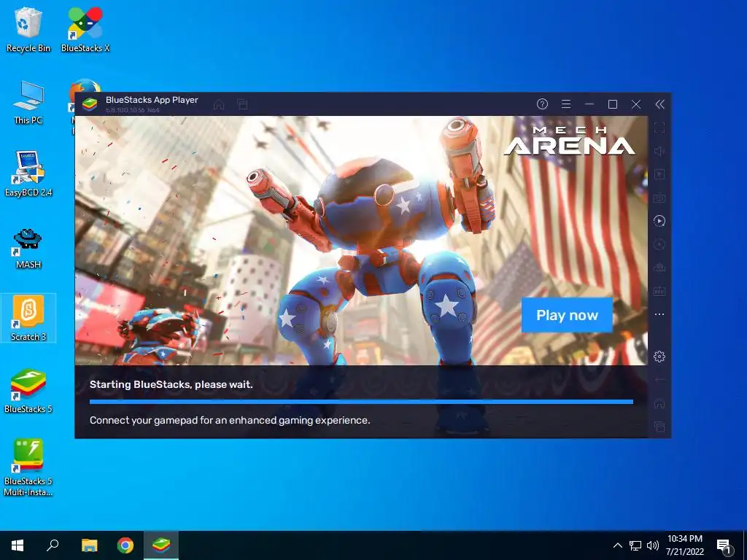Click the 'BlueStacks App Player' title text
This screenshot has width=747, height=560.
tap(152, 100)
